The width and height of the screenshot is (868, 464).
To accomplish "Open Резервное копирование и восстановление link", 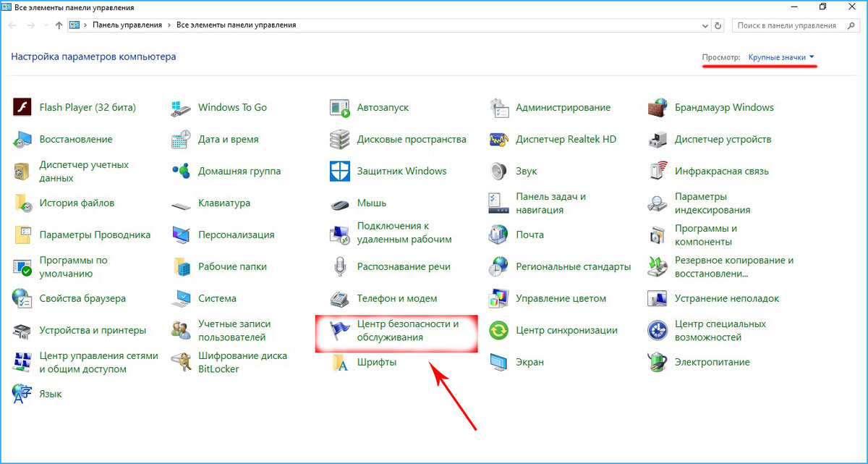I will pyautogui.click(x=734, y=266).
